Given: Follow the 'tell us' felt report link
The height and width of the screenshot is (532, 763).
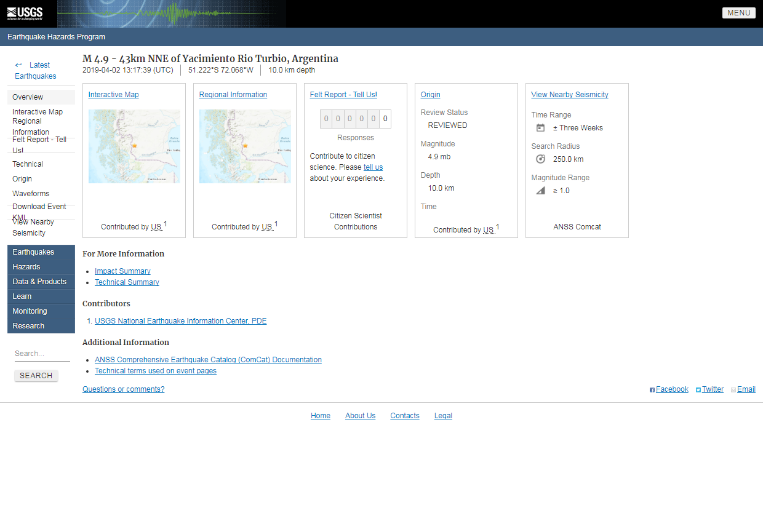Looking at the screenshot, I should click(x=373, y=167).
